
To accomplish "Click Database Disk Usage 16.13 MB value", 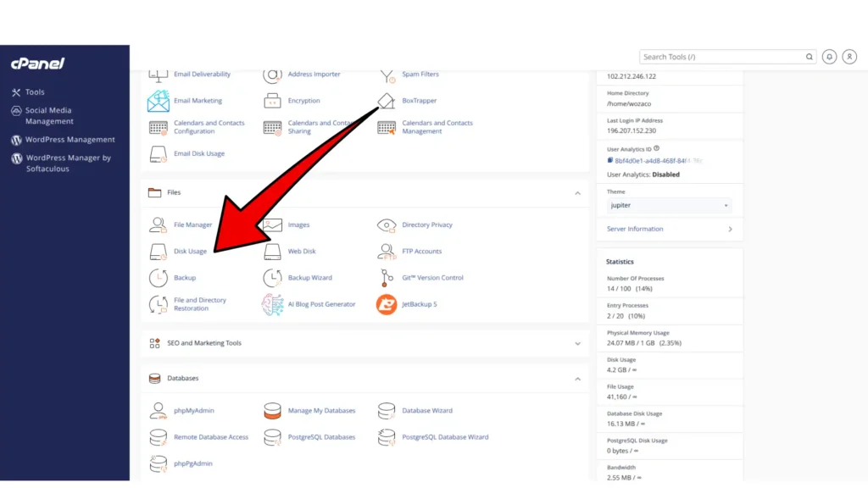I will tap(626, 424).
